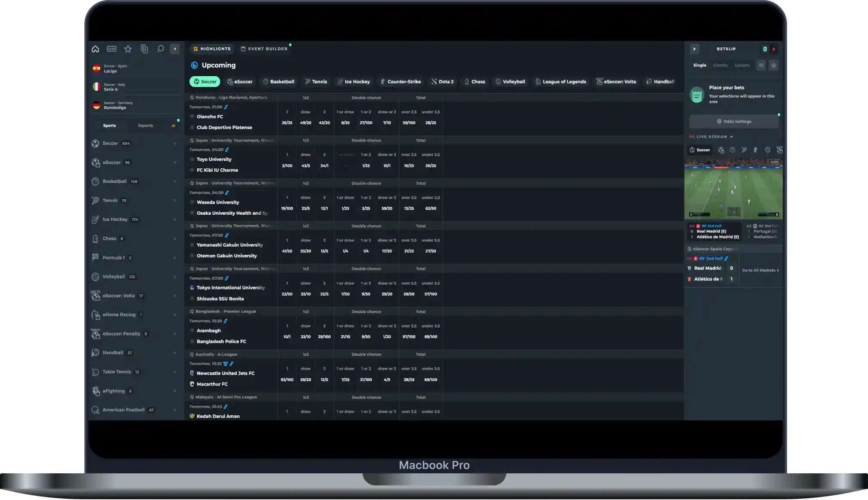Switch betslip to Single
This screenshot has width=868, height=500.
(700, 65)
